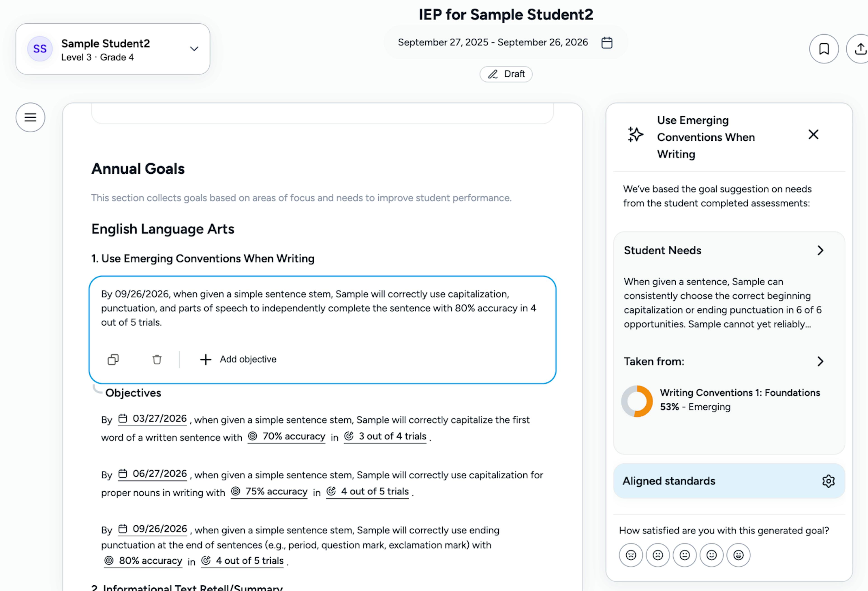Close the goal suggestion side panel
The width and height of the screenshot is (868, 591).
813,134
